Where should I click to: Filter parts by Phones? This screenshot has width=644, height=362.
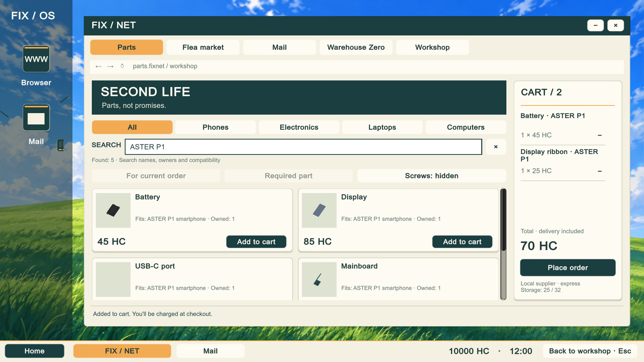(216, 127)
